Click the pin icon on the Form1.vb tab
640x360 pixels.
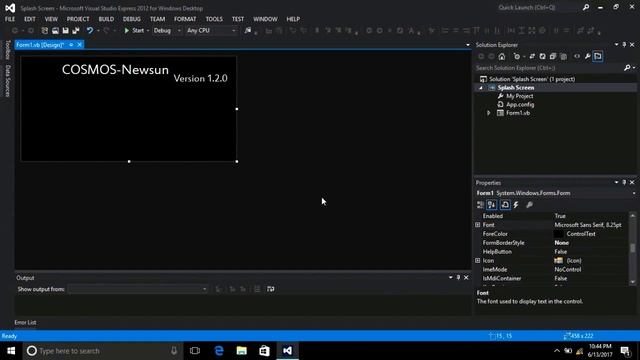[71, 44]
